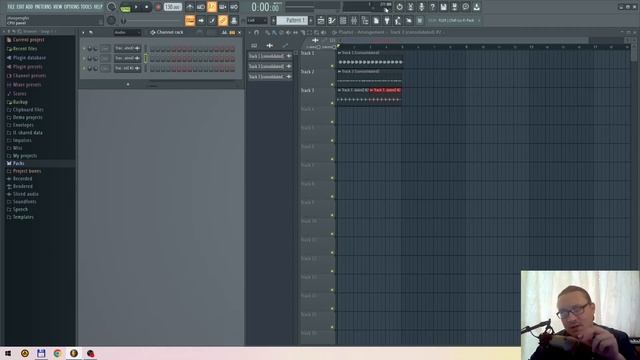640x360 pixels.
Task: Open Channel rack options menu arrow
Action: tap(83, 32)
